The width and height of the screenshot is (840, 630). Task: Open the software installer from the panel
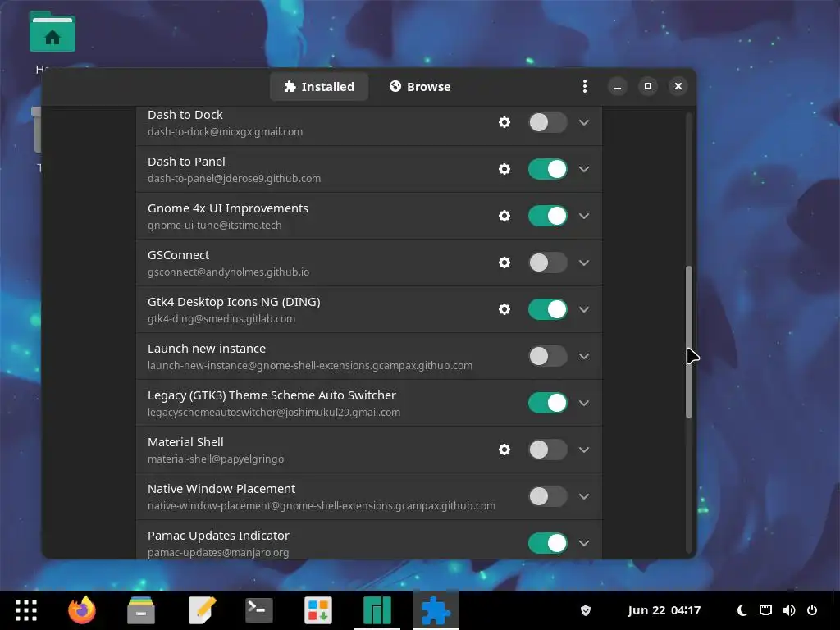pos(318,610)
